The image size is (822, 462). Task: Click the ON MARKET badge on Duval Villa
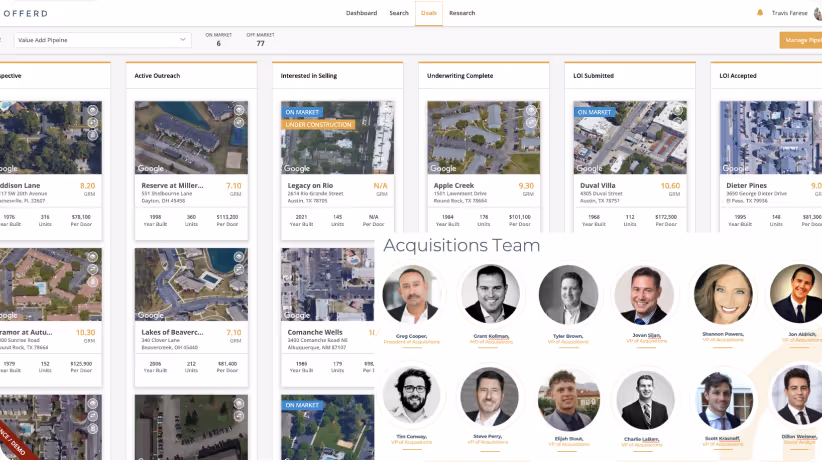[594, 112]
